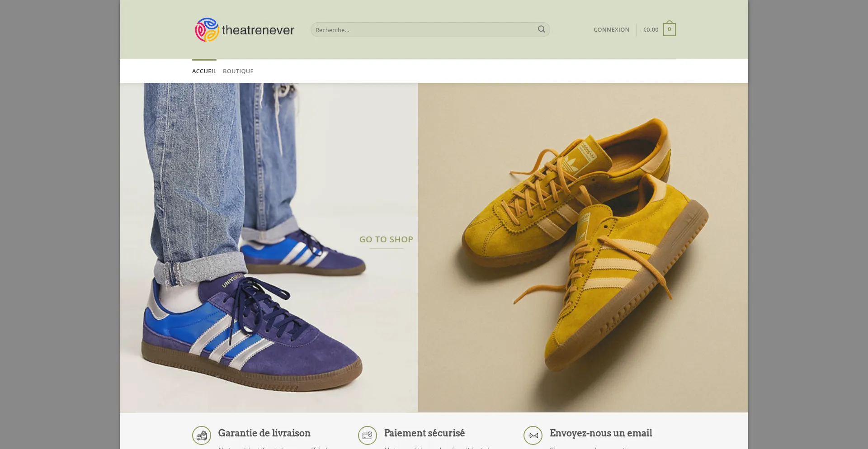Click the €0.00 cart total
The image size is (868, 449).
click(651, 30)
